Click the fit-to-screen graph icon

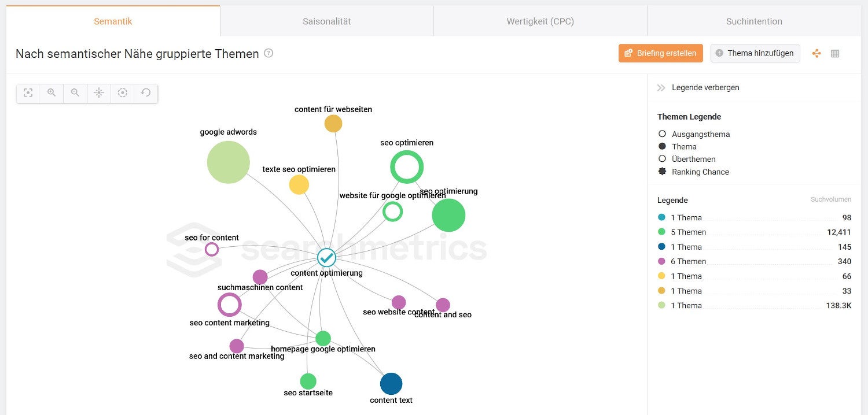[x=28, y=92]
